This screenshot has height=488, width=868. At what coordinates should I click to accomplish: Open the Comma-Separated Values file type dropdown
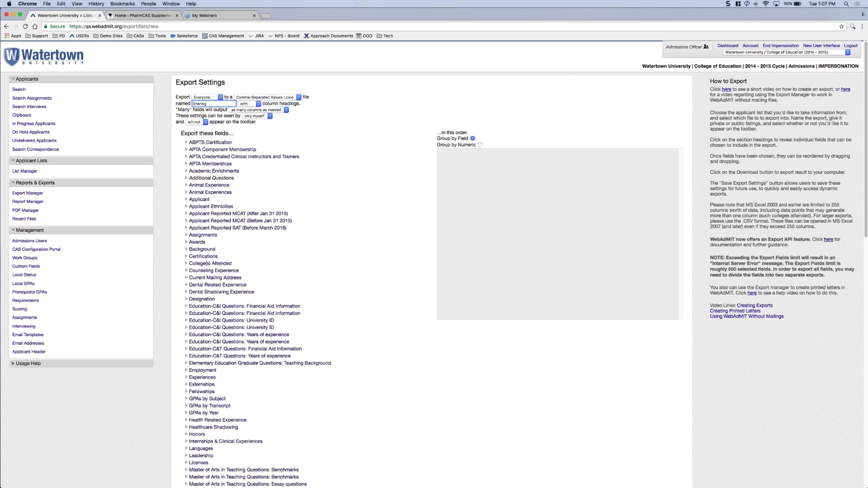click(x=268, y=97)
